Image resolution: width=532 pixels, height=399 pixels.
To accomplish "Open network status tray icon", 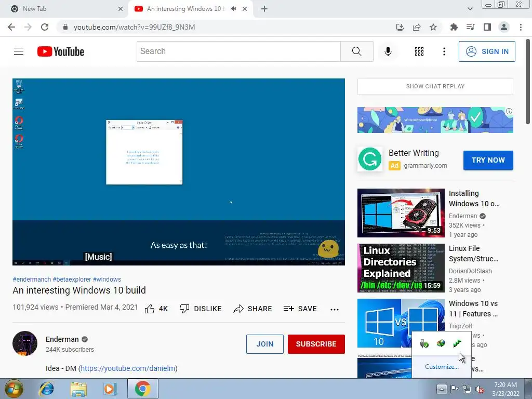I will click(467, 389).
